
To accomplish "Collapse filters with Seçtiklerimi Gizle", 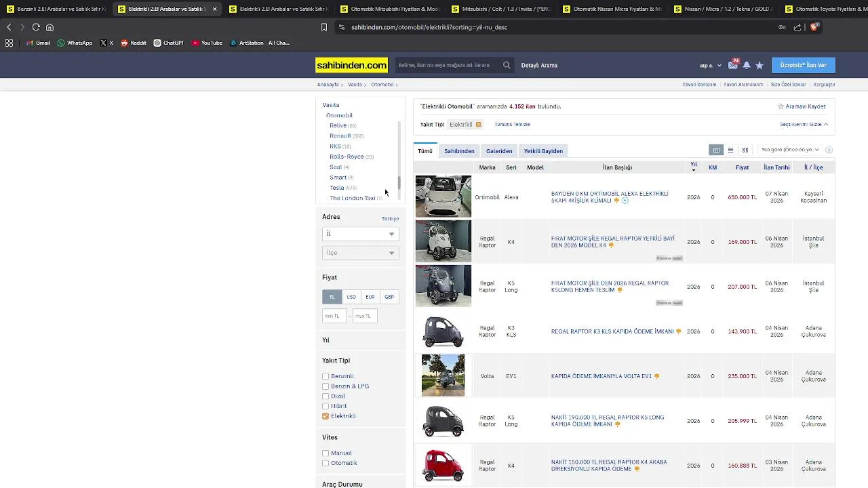I will point(804,125).
